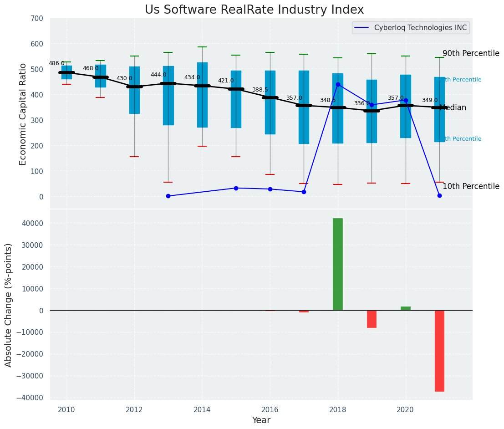Click the Absolute Change (%-points) axis label
The image size is (504, 429).
pos(8,306)
